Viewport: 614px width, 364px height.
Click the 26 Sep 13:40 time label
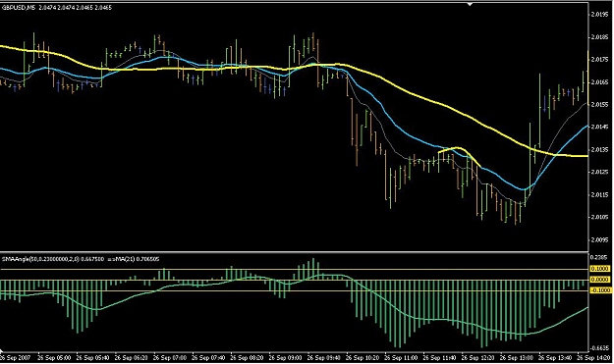click(556, 358)
